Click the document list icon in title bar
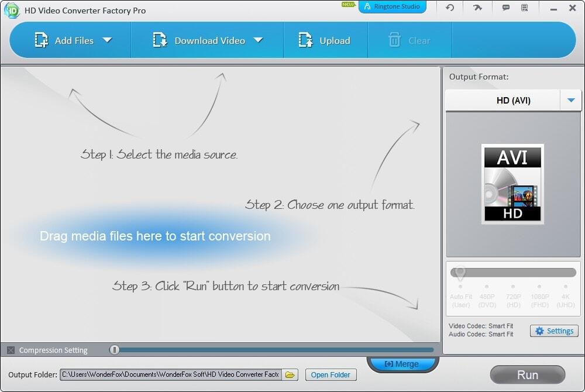585x392 pixels. pos(524,8)
